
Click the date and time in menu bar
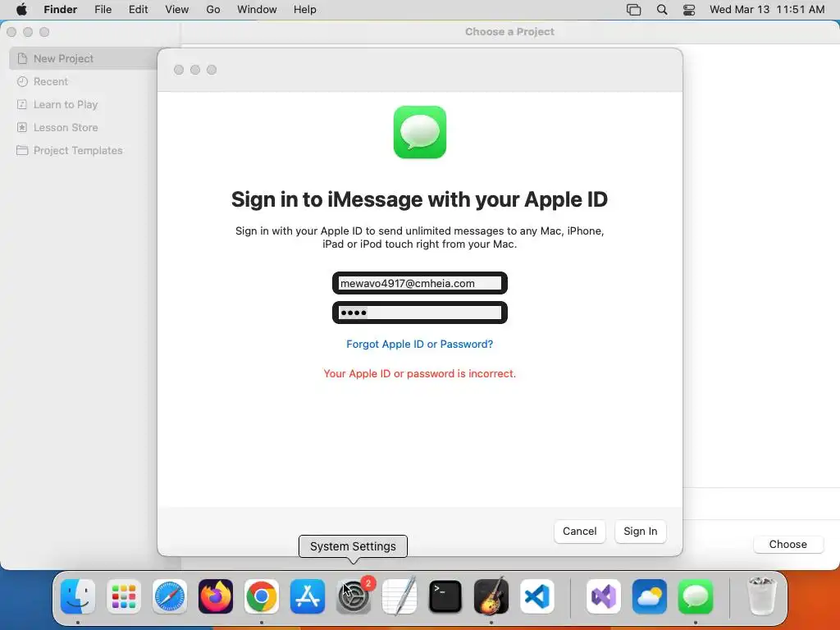point(767,10)
